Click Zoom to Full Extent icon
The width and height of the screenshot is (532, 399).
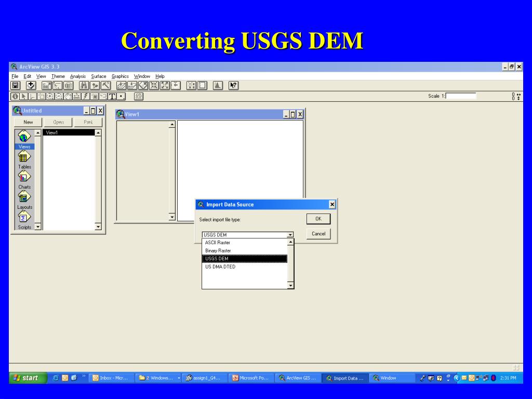(x=122, y=86)
